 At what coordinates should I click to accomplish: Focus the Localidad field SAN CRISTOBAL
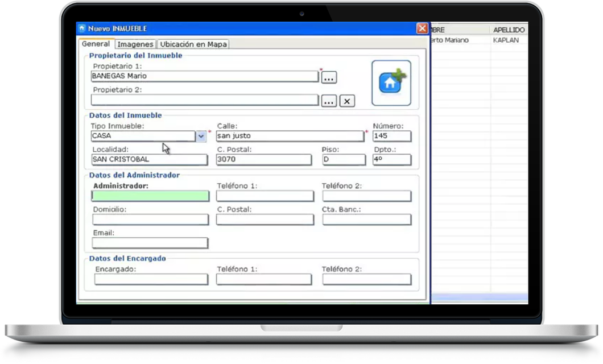149,160
